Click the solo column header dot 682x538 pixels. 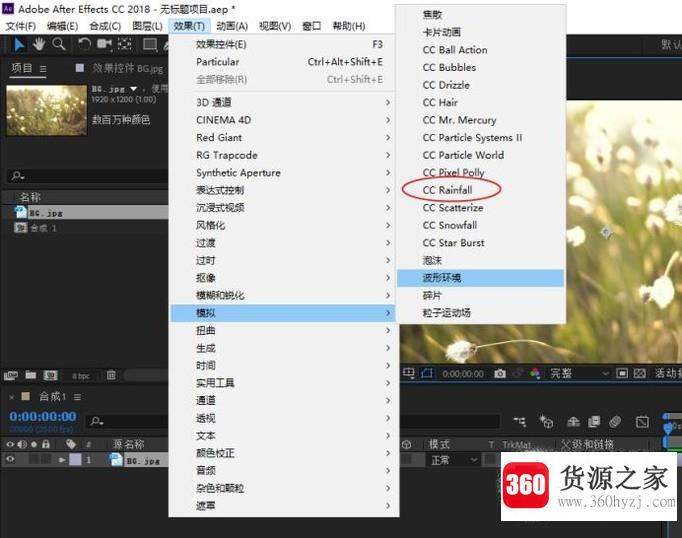[x=34, y=444]
